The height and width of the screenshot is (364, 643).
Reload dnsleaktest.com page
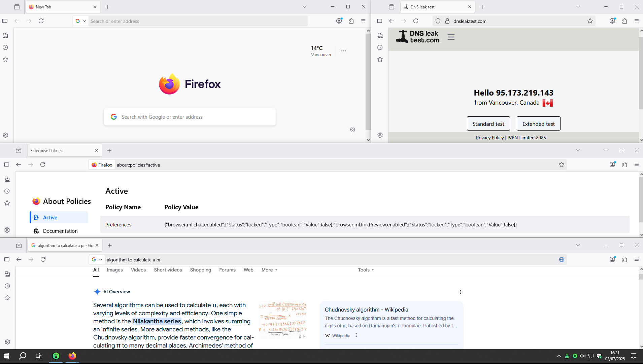pos(416,21)
